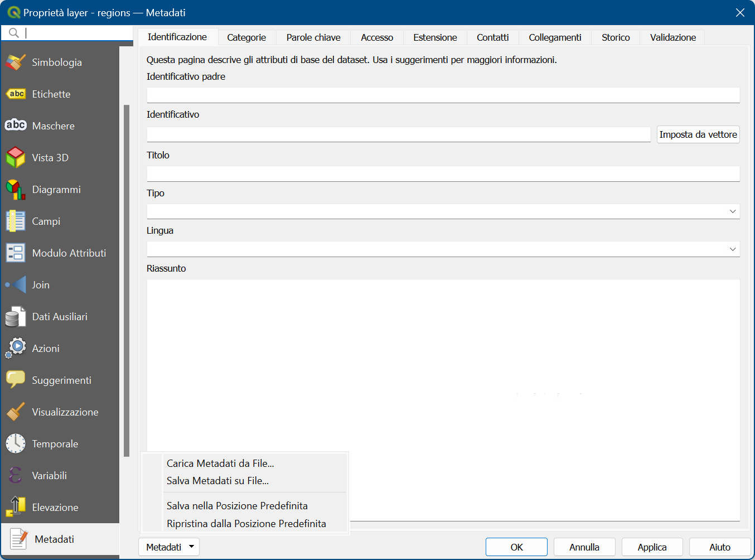Screen dimensions: 755x560
Task: Click the QGIS logo in title bar
Action: tap(14, 12)
